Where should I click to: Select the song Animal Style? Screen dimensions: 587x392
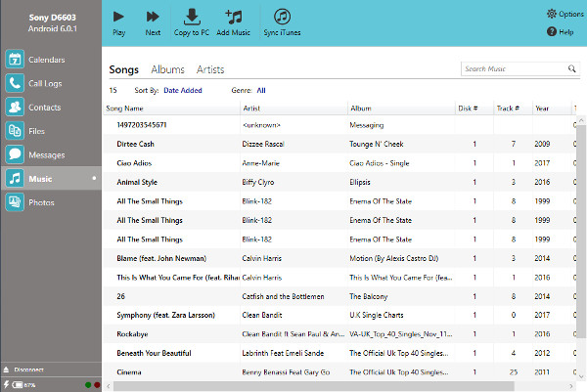(137, 182)
